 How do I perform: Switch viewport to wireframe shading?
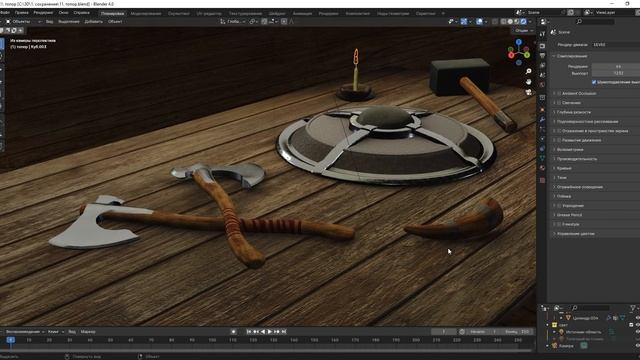(x=504, y=22)
